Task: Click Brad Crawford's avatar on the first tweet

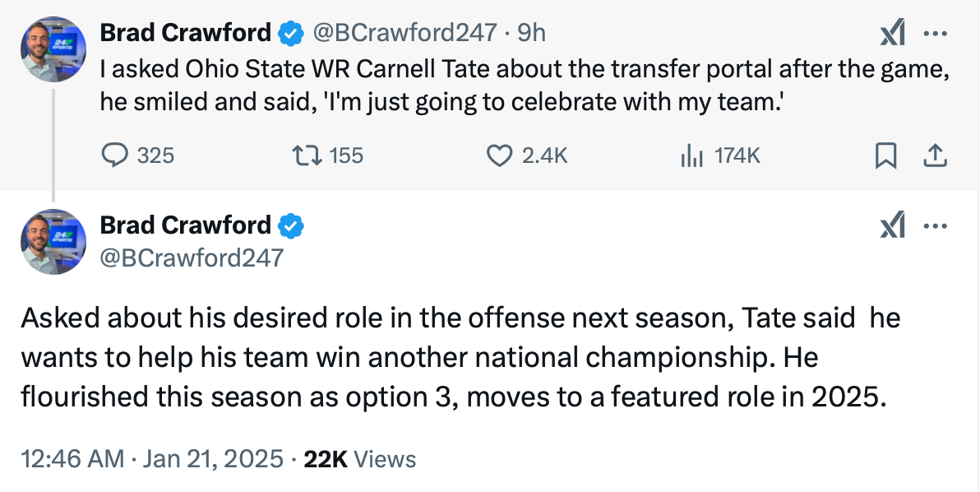Action: pos(53,49)
